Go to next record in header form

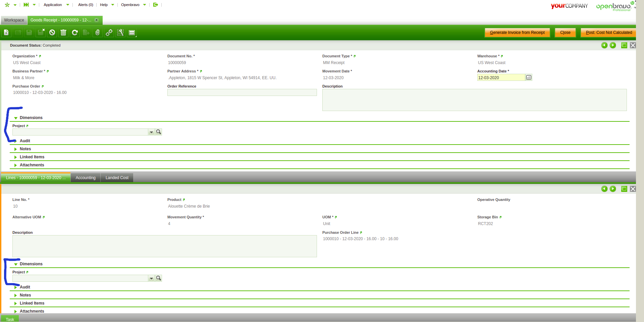(613, 45)
